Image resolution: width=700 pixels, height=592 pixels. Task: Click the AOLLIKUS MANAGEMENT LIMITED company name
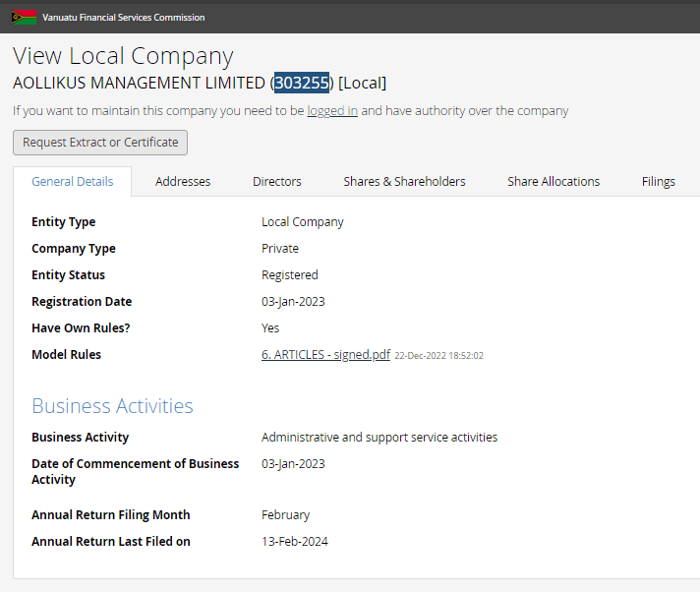click(x=139, y=83)
